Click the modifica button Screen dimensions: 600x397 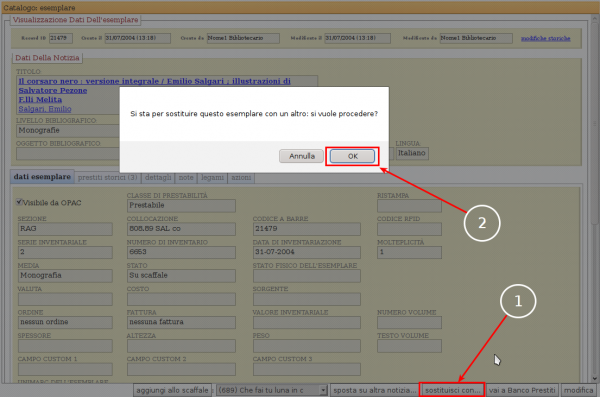point(579,390)
